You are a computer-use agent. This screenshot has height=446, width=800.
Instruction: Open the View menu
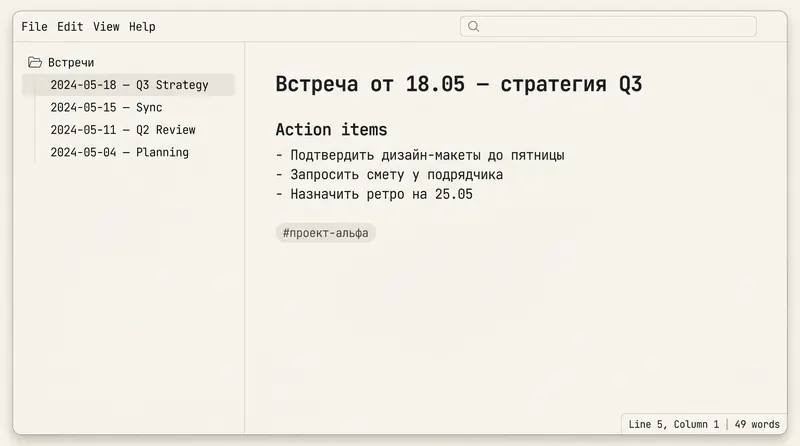point(106,27)
